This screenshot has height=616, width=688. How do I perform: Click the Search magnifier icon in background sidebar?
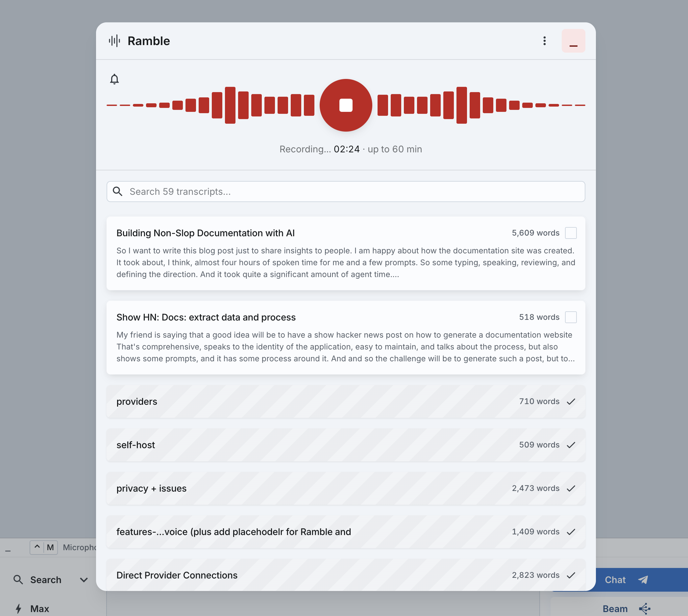pyautogui.click(x=18, y=580)
